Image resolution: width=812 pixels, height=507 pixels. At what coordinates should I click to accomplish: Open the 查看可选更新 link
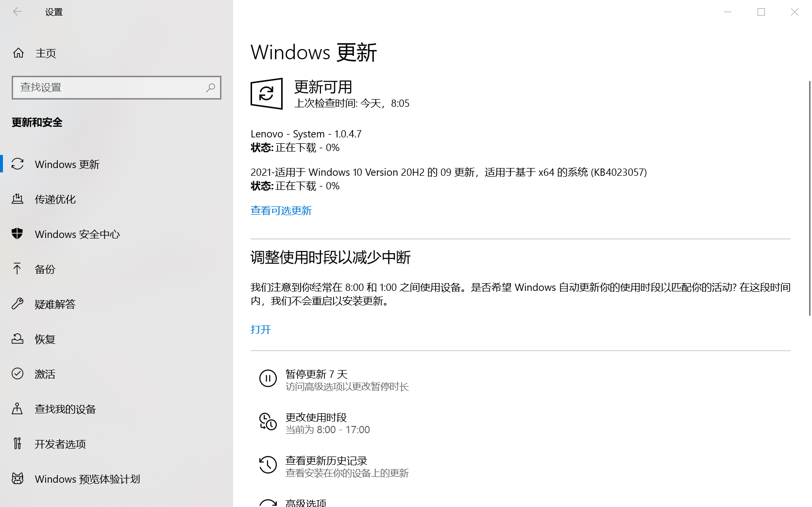tap(281, 210)
